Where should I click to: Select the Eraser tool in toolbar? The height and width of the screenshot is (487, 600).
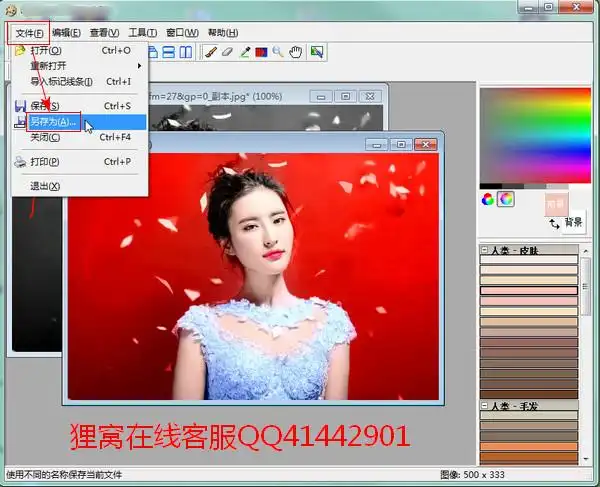[x=227, y=52]
